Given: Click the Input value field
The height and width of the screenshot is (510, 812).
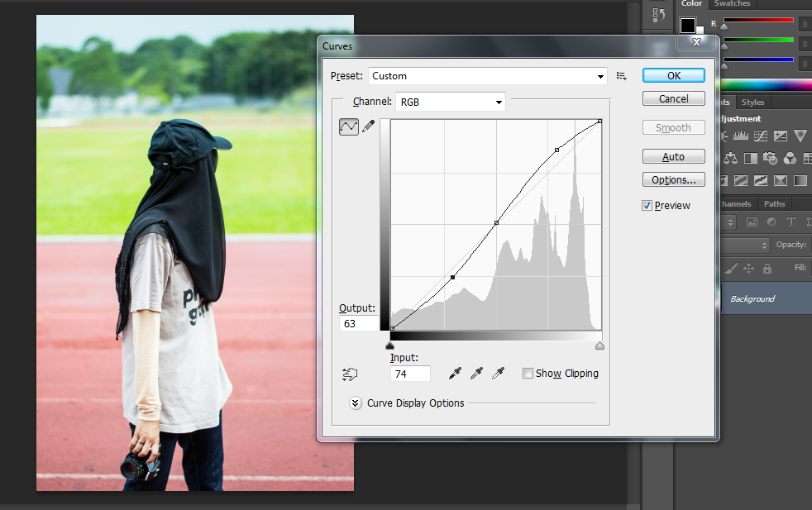Looking at the screenshot, I should point(410,374).
